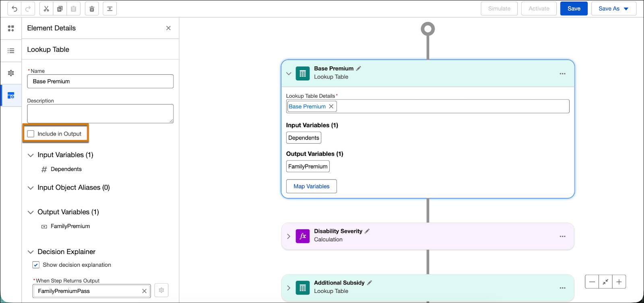
Task: Open Disability Severity step actions menu
Action: point(562,236)
